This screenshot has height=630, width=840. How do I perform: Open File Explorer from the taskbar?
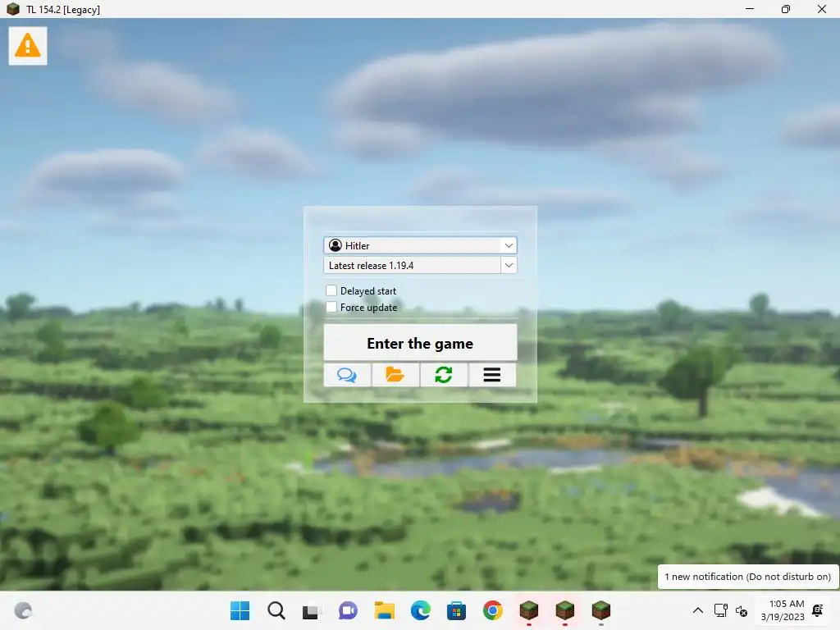click(x=384, y=610)
